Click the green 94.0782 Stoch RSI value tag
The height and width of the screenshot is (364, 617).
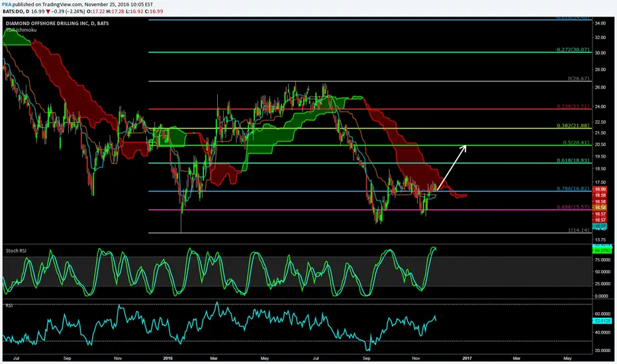coord(602,251)
